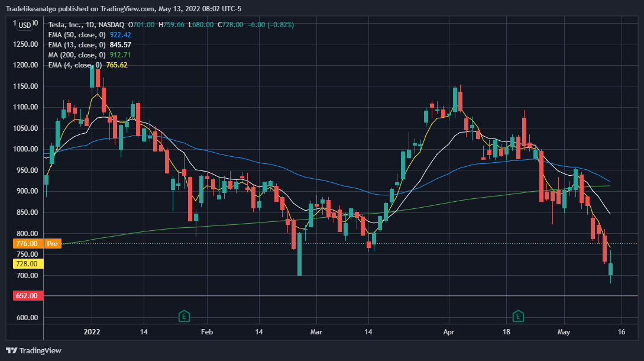644x361 pixels.
Task: Click the Feb label on time axis
Action: click(x=207, y=332)
